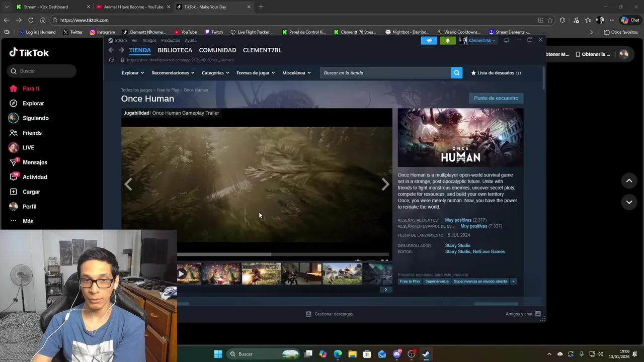The height and width of the screenshot is (362, 644).
Task: Add page to favorites star in Edge
Action: (550, 20)
